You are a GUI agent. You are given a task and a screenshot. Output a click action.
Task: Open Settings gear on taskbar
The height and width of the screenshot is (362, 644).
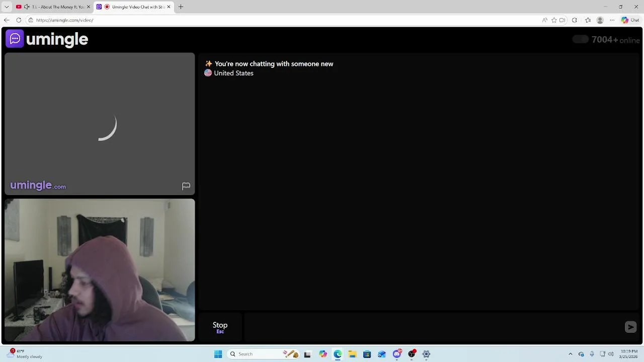coord(426,354)
